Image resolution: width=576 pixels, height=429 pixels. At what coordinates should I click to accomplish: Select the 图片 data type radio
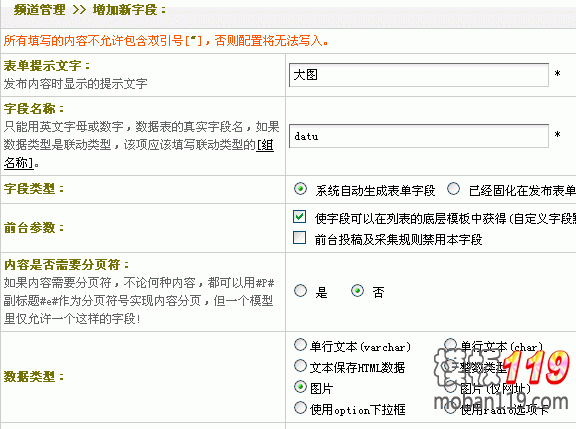[x=300, y=386]
